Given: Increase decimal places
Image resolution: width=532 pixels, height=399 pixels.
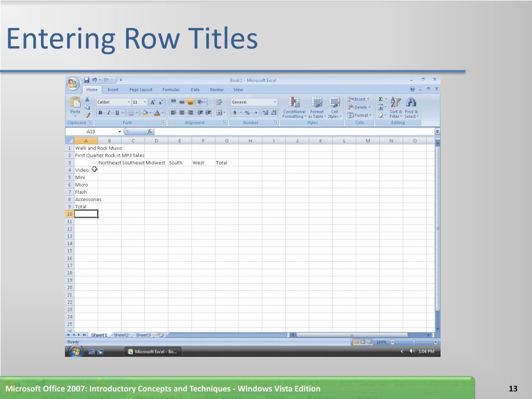Looking at the screenshot, I should [265, 113].
